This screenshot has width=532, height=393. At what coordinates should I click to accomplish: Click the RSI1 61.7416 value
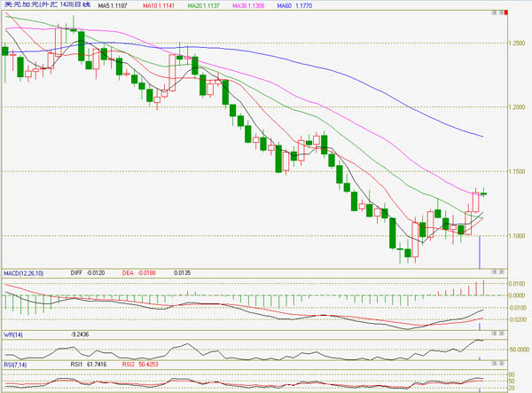point(89,365)
